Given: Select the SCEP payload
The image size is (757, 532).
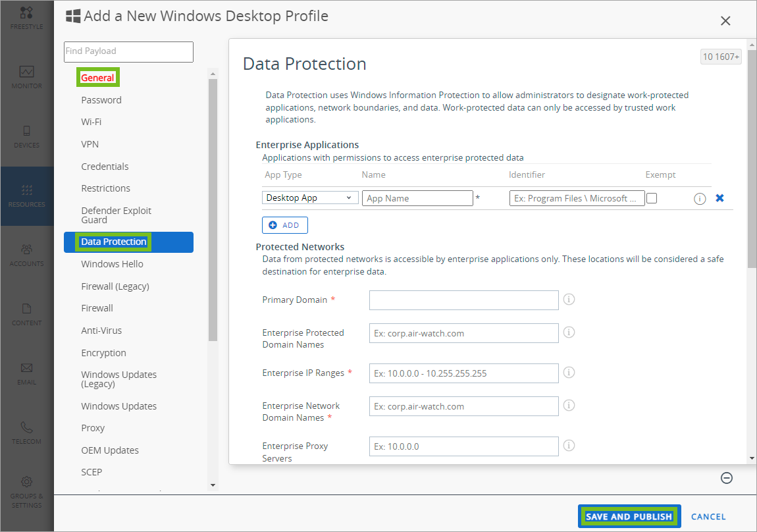Looking at the screenshot, I should click(91, 472).
